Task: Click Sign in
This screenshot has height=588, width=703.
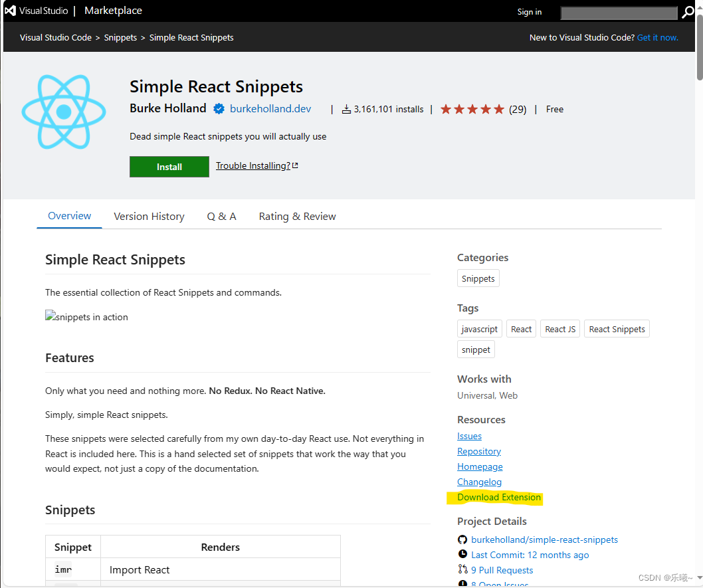Action: pyautogui.click(x=529, y=12)
